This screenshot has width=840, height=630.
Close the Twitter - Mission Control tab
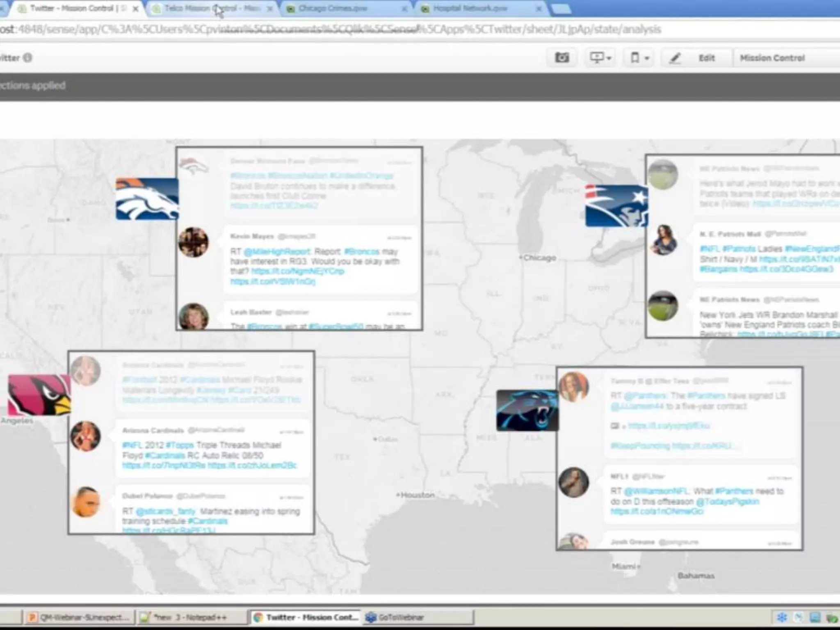click(135, 9)
